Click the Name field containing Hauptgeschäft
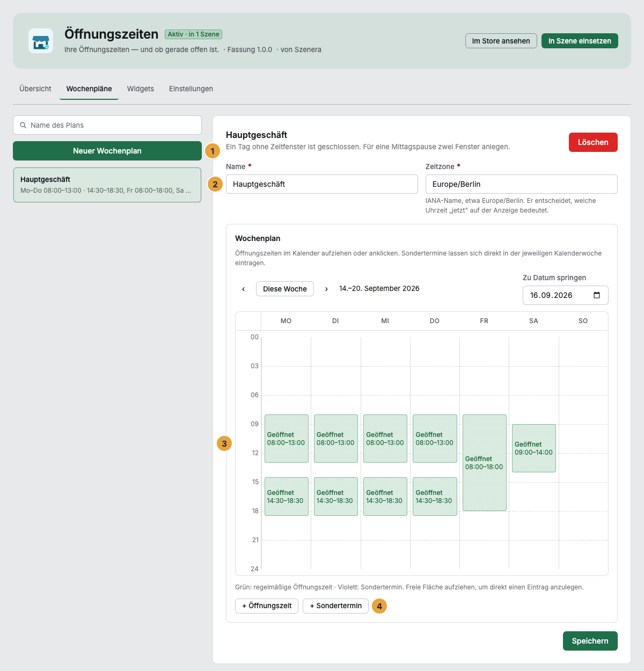Image resolution: width=644 pixels, height=671 pixels. click(x=322, y=184)
